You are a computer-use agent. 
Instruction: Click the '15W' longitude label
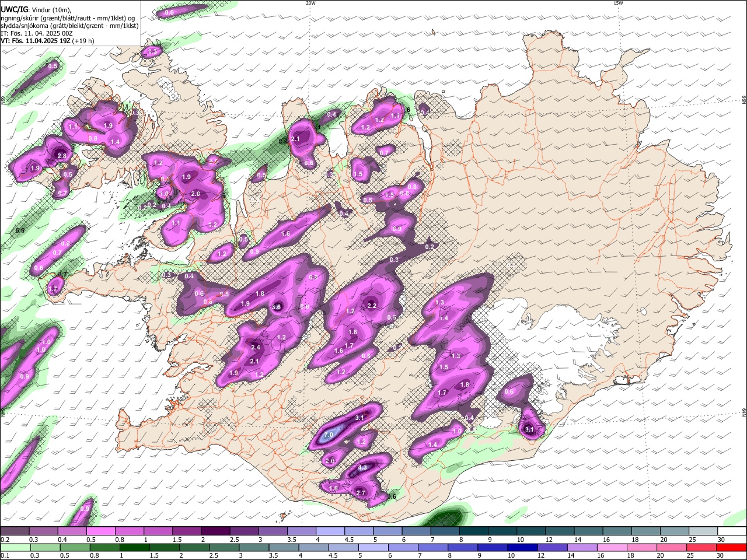pyautogui.click(x=618, y=2)
